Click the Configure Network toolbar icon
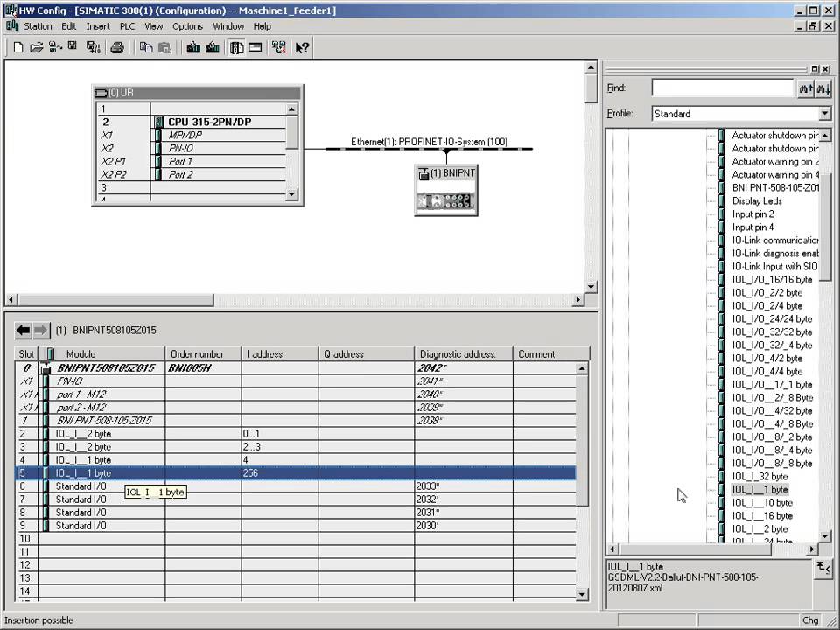 pos(278,47)
